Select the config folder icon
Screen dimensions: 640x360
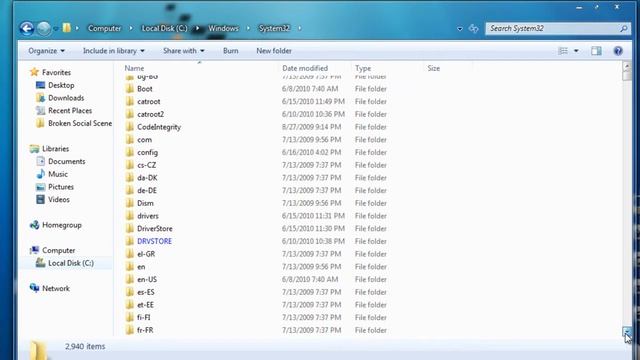[130, 152]
